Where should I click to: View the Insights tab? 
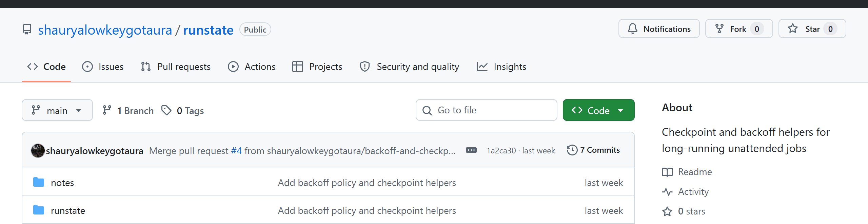tap(501, 67)
